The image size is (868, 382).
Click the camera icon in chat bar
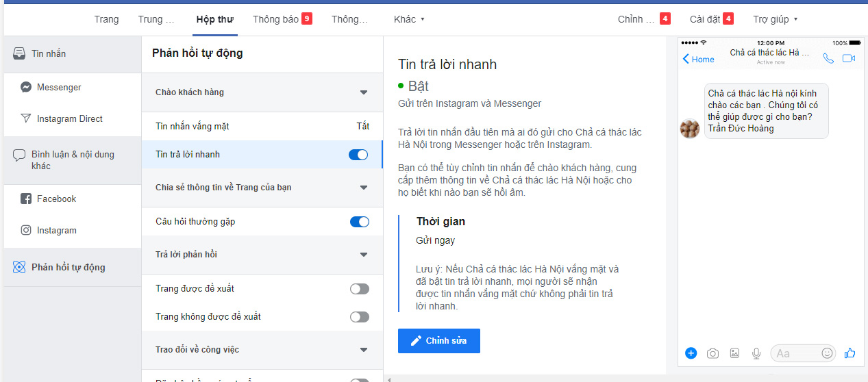tap(712, 353)
